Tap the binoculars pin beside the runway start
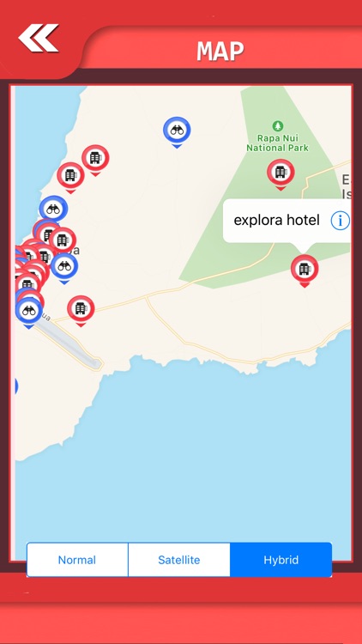The width and height of the screenshot is (362, 644). click(x=28, y=313)
